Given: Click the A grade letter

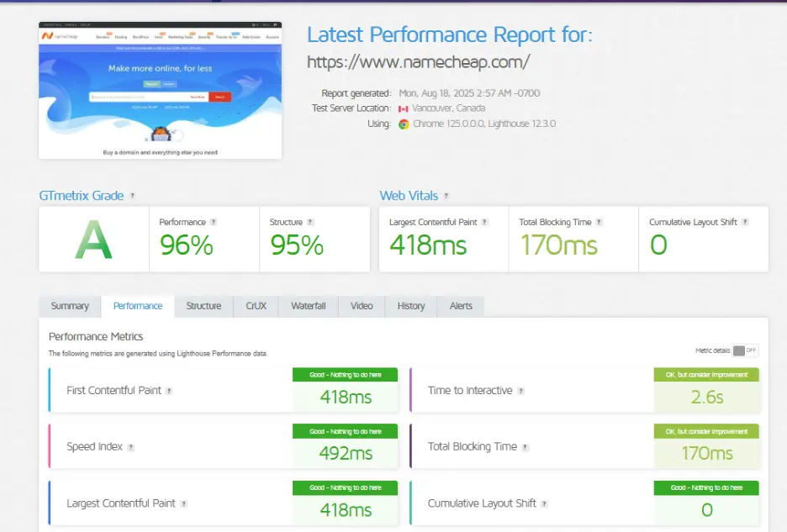Looking at the screenshot, I should click(x=93, y=240).
